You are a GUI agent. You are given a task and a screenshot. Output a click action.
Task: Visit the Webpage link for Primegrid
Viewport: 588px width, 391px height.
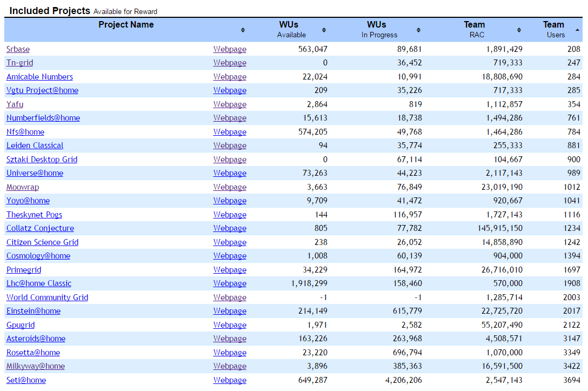230,270
